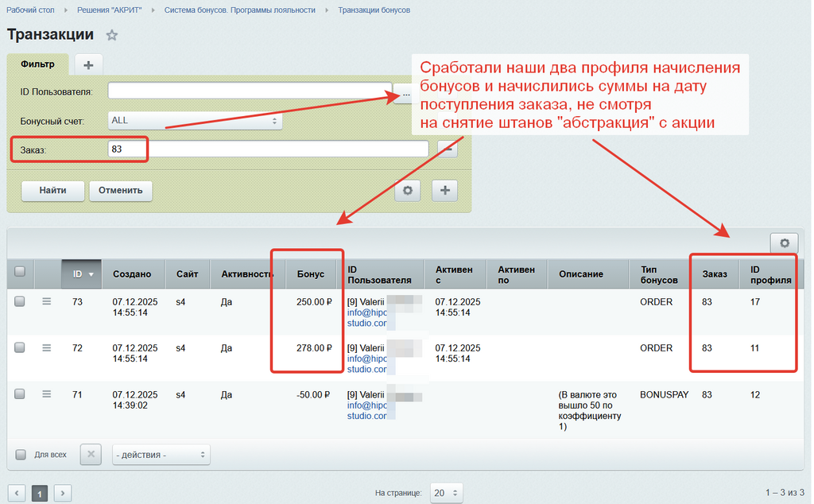Add page to favorites with star icon

(x=112, y=35)
